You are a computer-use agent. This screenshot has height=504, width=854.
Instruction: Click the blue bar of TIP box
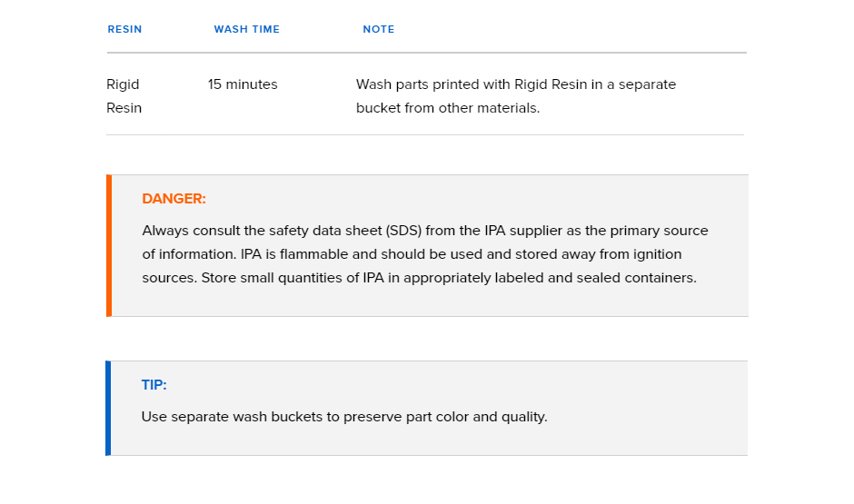108,409
